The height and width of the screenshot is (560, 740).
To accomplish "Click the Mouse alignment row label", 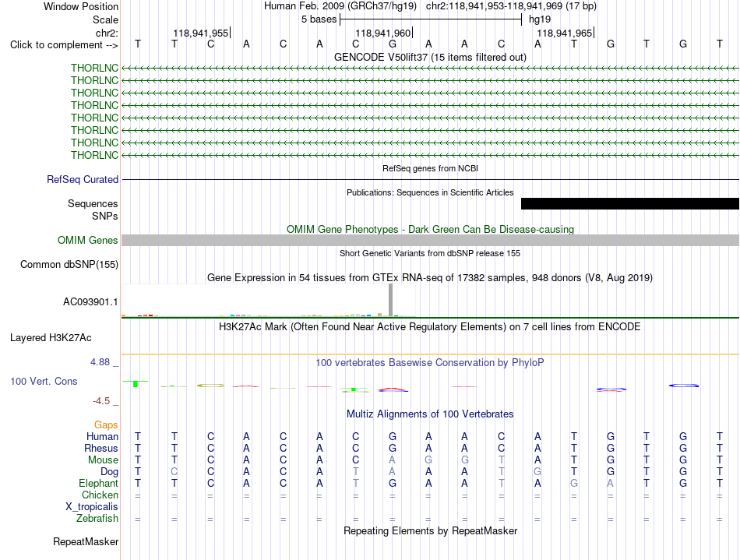I will pos(103,460).
